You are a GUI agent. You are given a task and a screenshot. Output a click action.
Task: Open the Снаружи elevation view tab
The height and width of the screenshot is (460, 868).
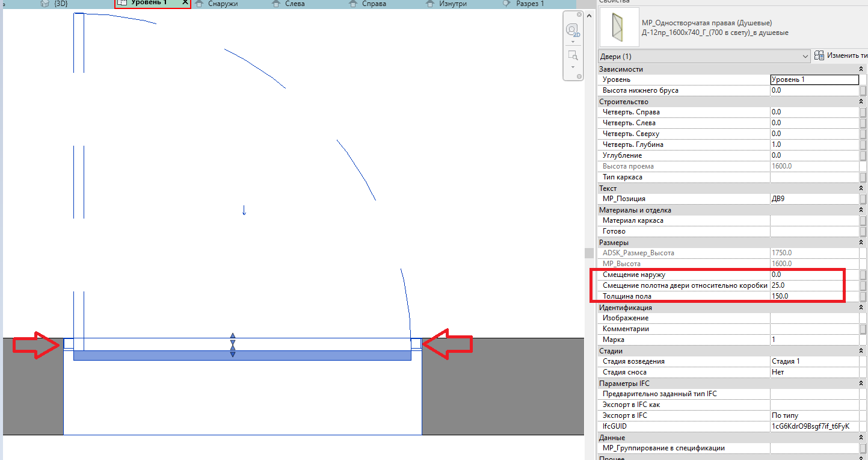[x=223, y=4]
